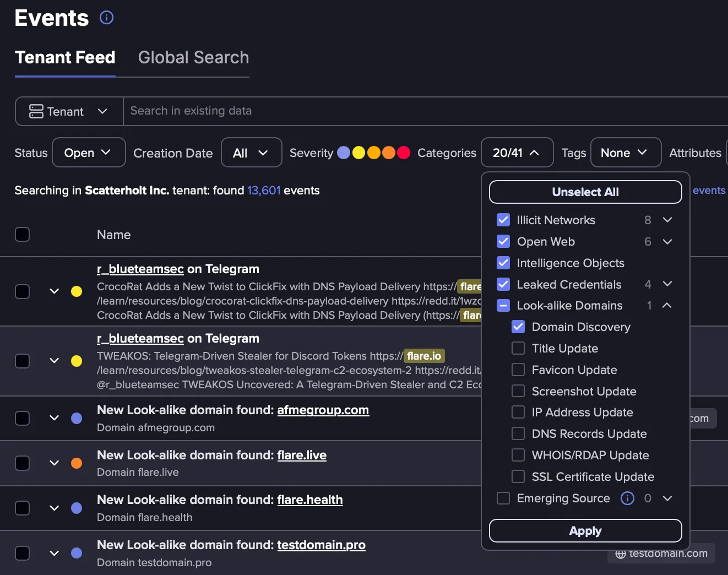Uncheck the Open Web category
The height and width of the screenshot is (575, 728).
503,242
